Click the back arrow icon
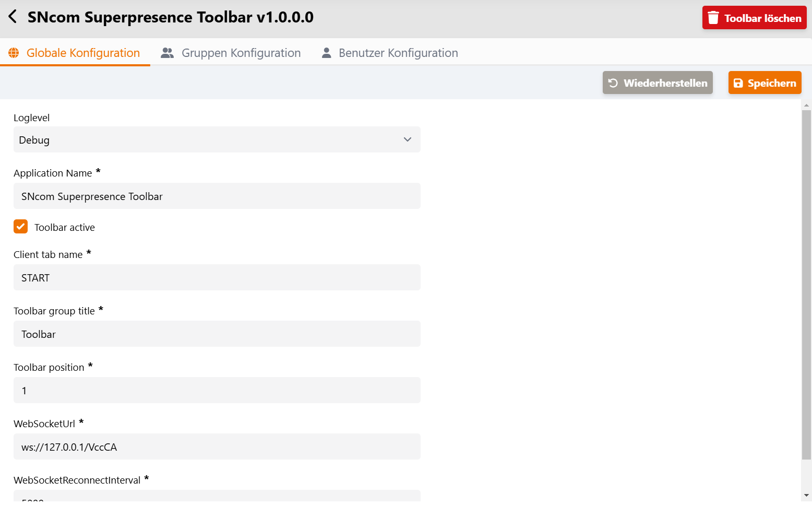 (x=13, y=17)
